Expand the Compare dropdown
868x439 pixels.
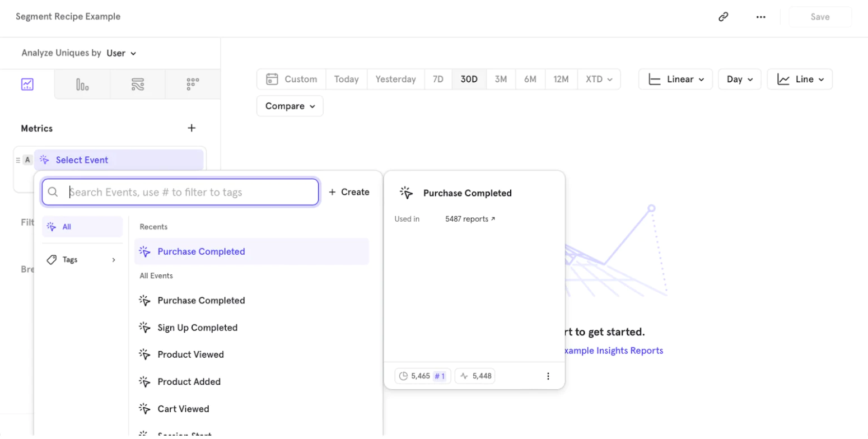tap(290, 106)
